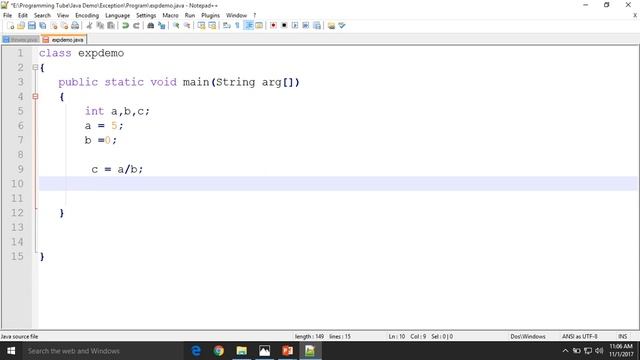Open the Windows Start menu

pos(11,351)
